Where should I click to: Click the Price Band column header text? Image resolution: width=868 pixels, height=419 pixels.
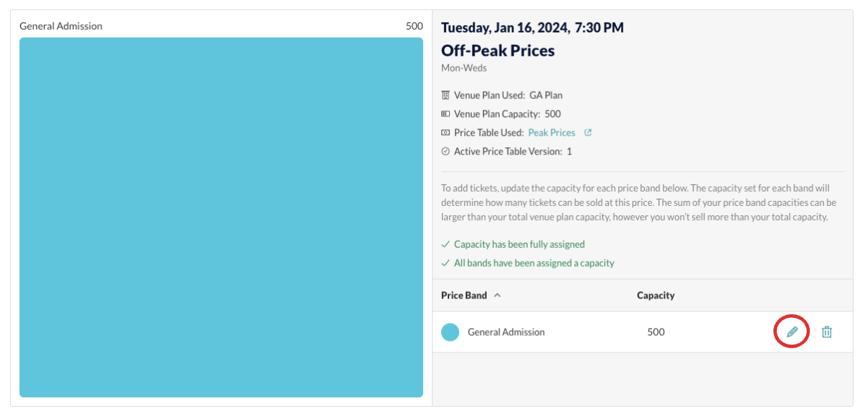coord(464,295)
